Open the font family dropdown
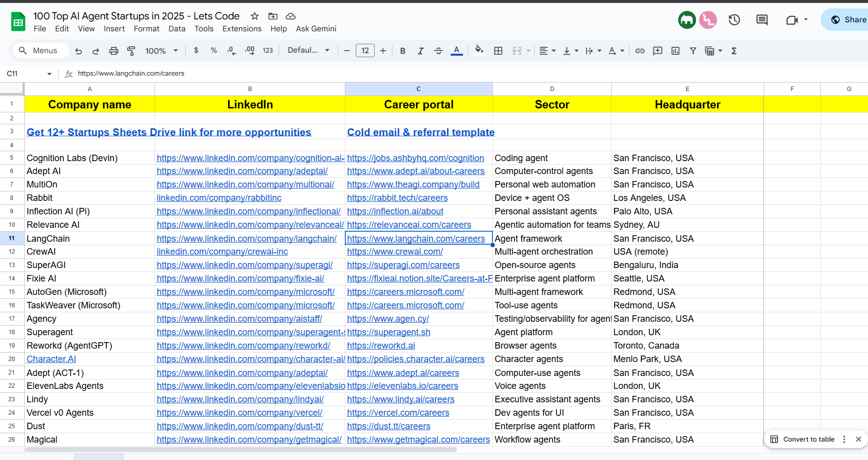 point(309,50)
